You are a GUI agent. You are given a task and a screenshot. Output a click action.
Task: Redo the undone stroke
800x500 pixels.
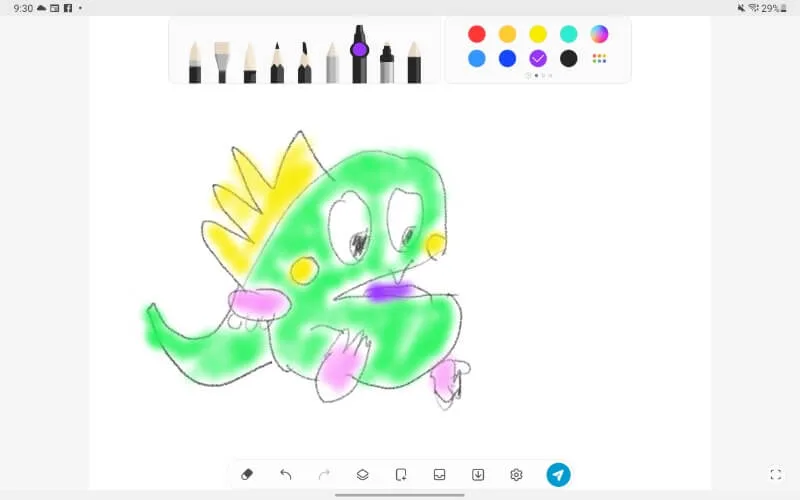click(x=324, y=474)
